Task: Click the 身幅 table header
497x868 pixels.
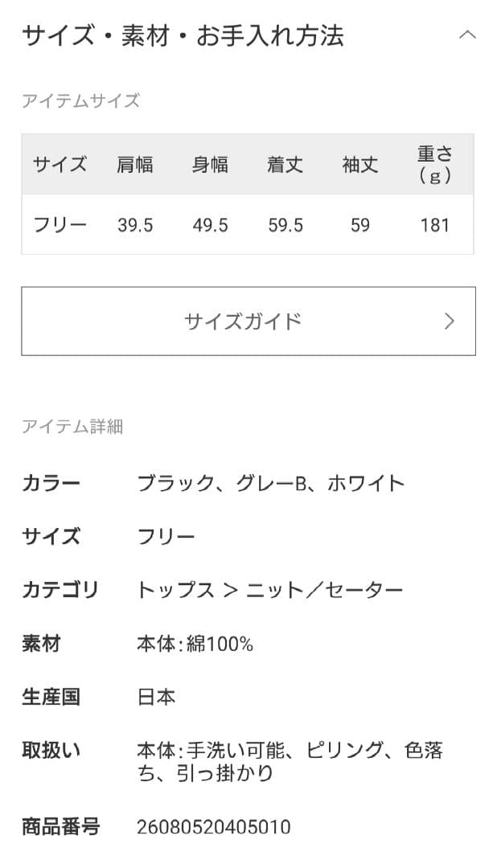Action: pyautogui.click(x=210, y=165)
